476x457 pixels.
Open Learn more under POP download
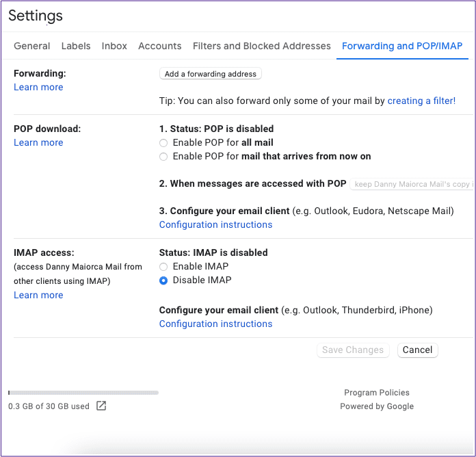(38, 142)
